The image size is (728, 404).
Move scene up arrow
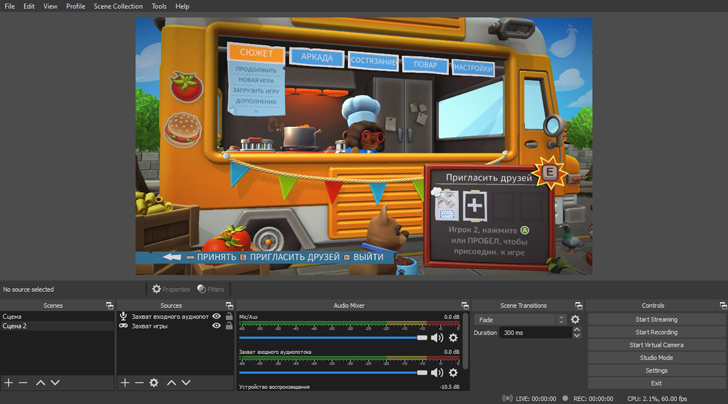[x=40, y=383]
